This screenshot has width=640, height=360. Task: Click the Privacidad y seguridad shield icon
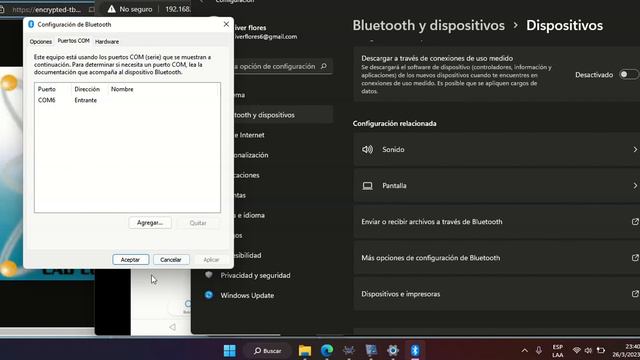coord(209,275)
